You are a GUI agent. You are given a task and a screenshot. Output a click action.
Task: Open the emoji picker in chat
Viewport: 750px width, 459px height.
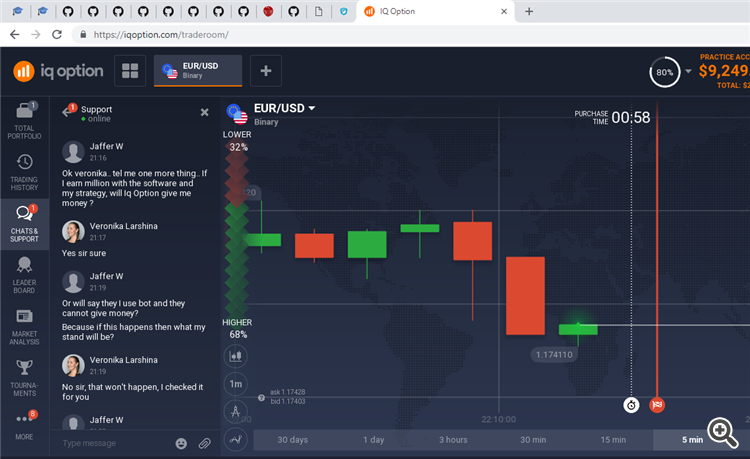(x=181, y=444)
